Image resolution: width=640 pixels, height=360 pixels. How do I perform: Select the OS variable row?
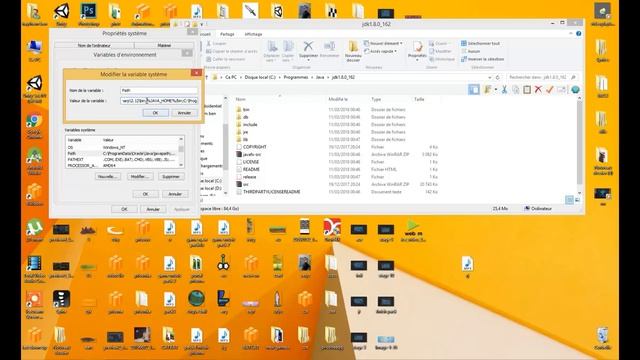pyautogui.click(x=122, y=147)
